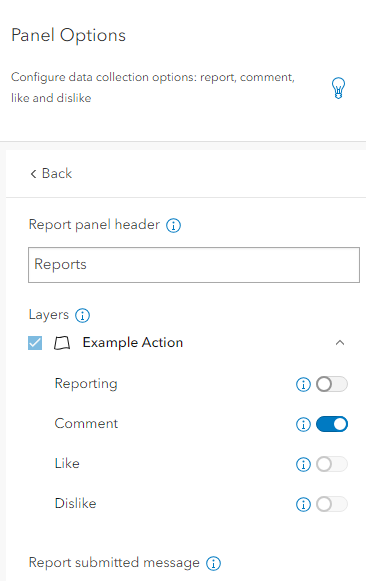Open info icon beside Report submitted message

coord(213,564)
